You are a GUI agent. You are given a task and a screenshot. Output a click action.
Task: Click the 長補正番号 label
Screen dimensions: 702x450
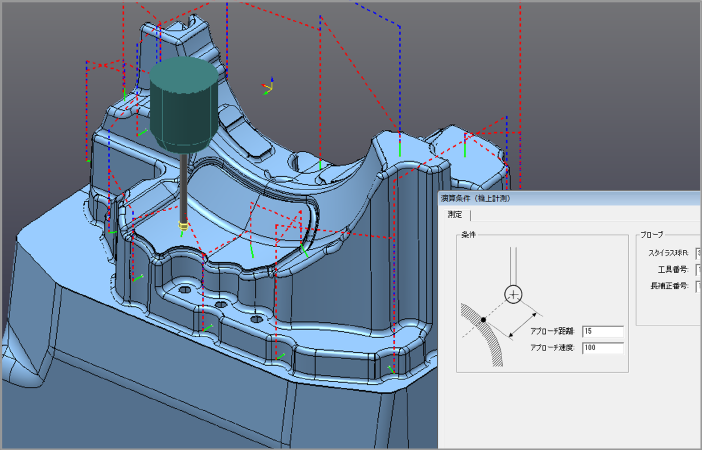pos(669,286)
